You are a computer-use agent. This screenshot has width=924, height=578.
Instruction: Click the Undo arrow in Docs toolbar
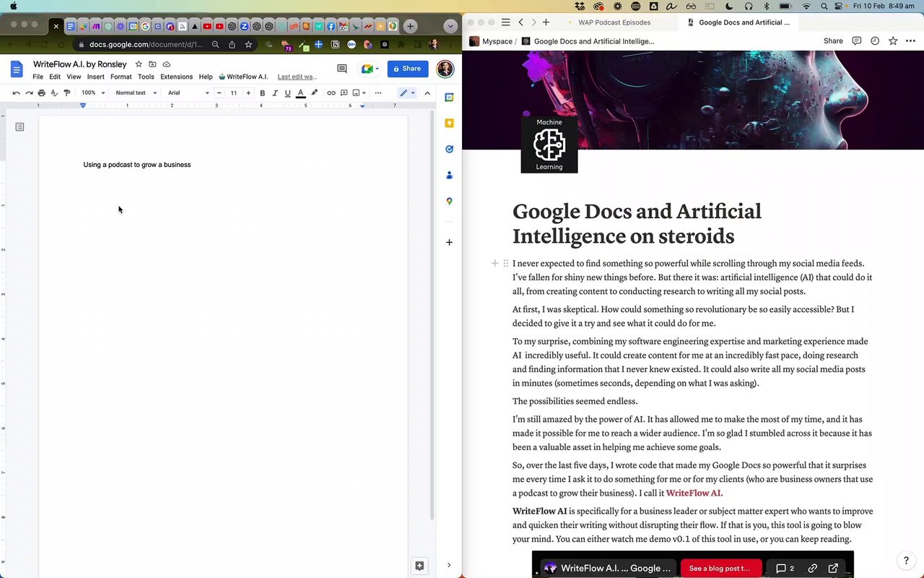(x=17, y=92)
